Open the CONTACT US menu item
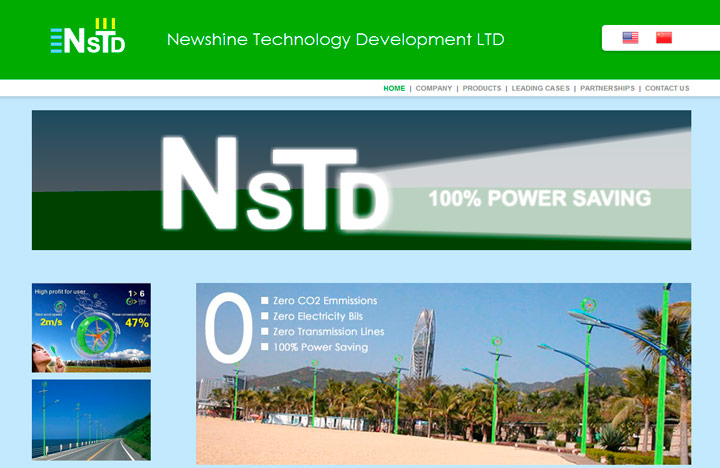This screenshot has height=468, width=720. tap(667, 88)
